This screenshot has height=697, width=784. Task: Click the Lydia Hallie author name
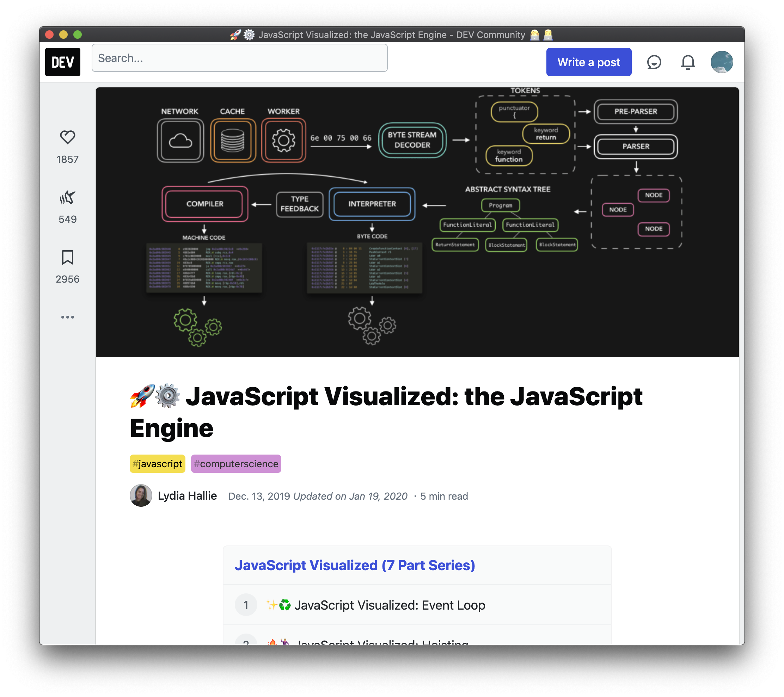point(187,496)
